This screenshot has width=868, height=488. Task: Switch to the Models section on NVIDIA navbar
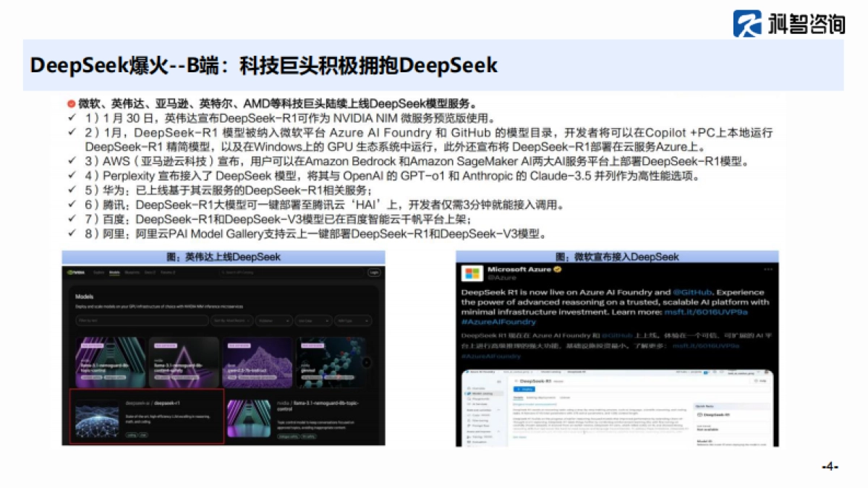click(x=115, y=273)
